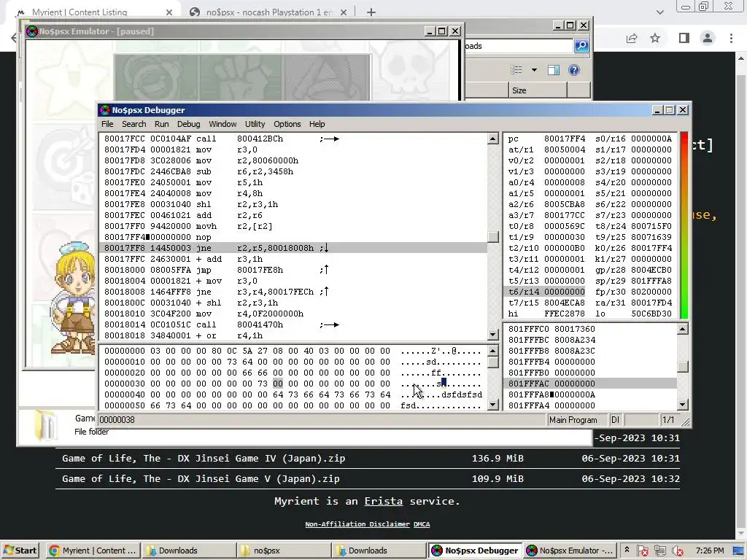Click the Size column header in Explorer
Viewport: 747px width, 560px height.
pos(538,90)
